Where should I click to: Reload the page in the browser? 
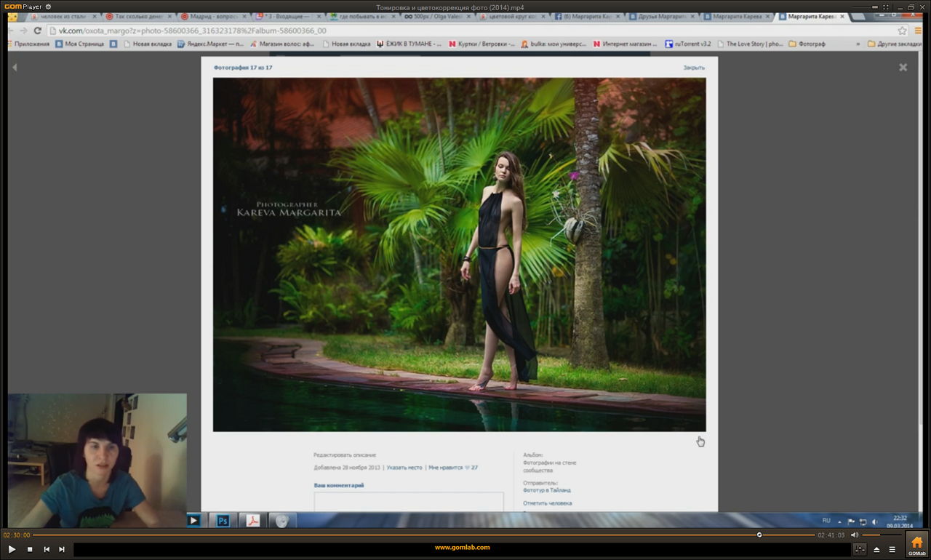(38, 31)
